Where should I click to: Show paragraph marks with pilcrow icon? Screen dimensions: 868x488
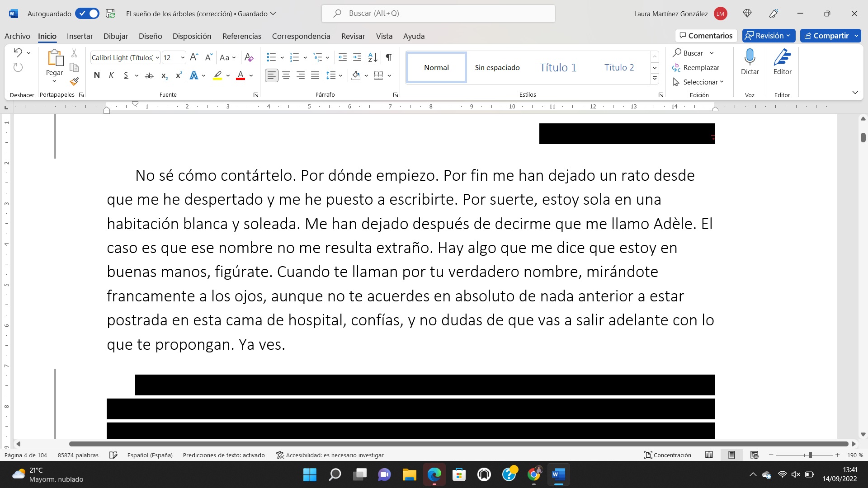click(x=389, y=57)
